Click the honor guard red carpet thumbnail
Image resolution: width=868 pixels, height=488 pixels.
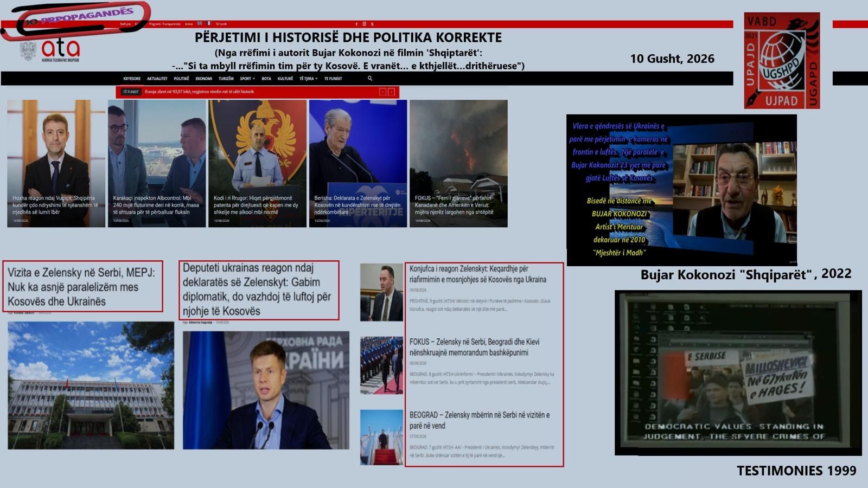point(381,365)
